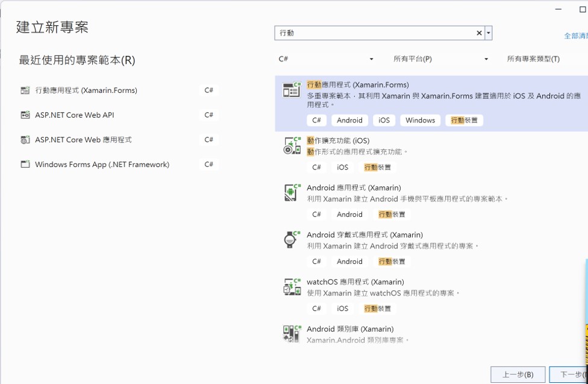Screen dimensions: 588x384
Task: Click the 上一步(B) back button
Action: pyautogui.click(x=518, y=374)
